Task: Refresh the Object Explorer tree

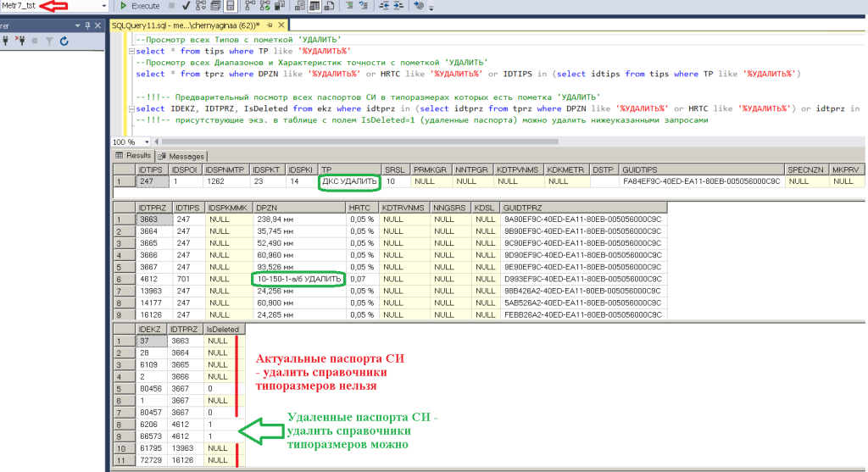Action: point(64,41)
